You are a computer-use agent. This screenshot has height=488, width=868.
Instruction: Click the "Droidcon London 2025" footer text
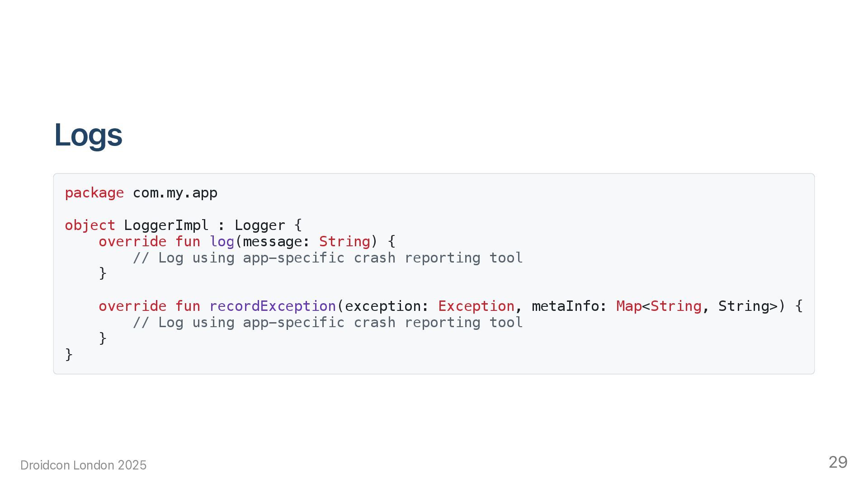[84, 465]
